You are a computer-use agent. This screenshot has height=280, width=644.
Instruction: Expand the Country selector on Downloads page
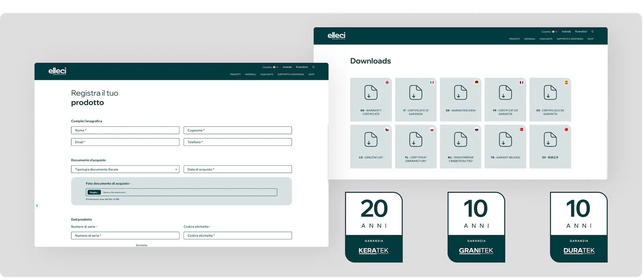pos(549,32)
